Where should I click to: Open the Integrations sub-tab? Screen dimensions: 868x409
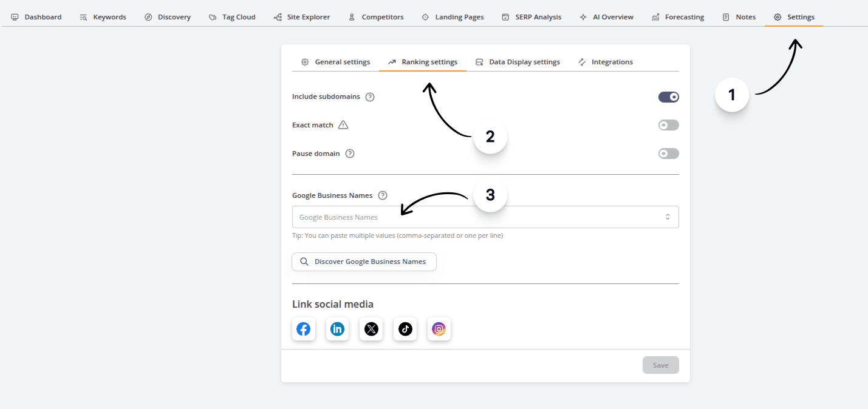pos(606,62)
